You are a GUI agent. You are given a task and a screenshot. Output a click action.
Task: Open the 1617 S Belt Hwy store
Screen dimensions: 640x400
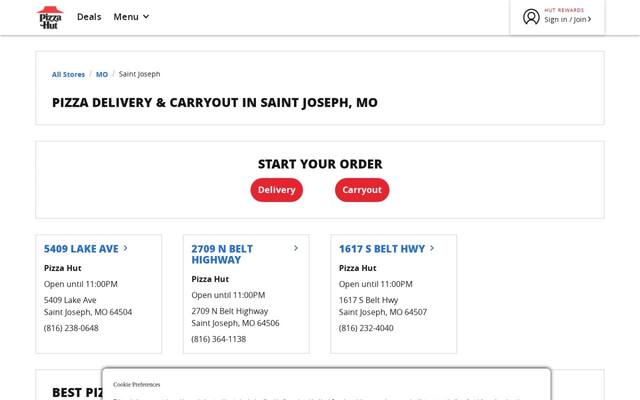click(x=382, y=249)
